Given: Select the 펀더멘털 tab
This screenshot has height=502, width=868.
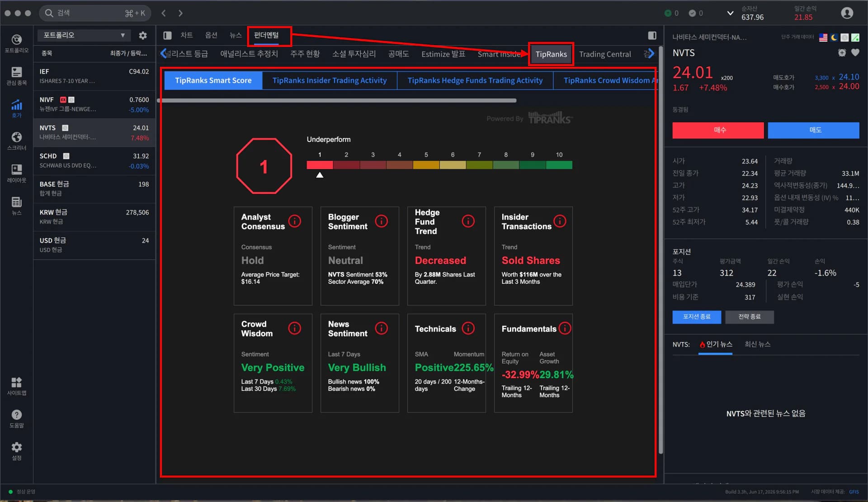Looking at the screenshot, I should click(266, 35).
